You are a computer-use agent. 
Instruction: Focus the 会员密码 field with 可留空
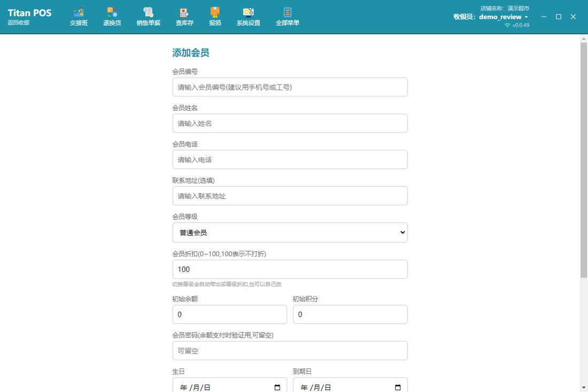(290, 351)
